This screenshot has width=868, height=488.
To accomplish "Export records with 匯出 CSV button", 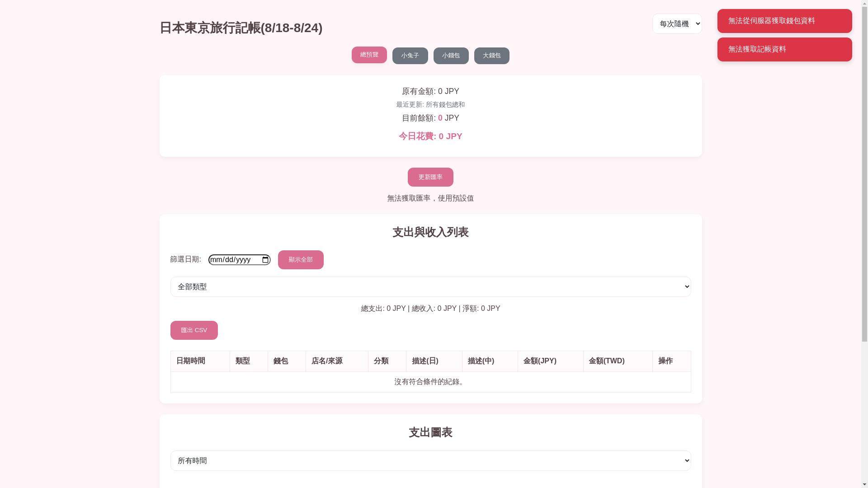I will point(194,330).
